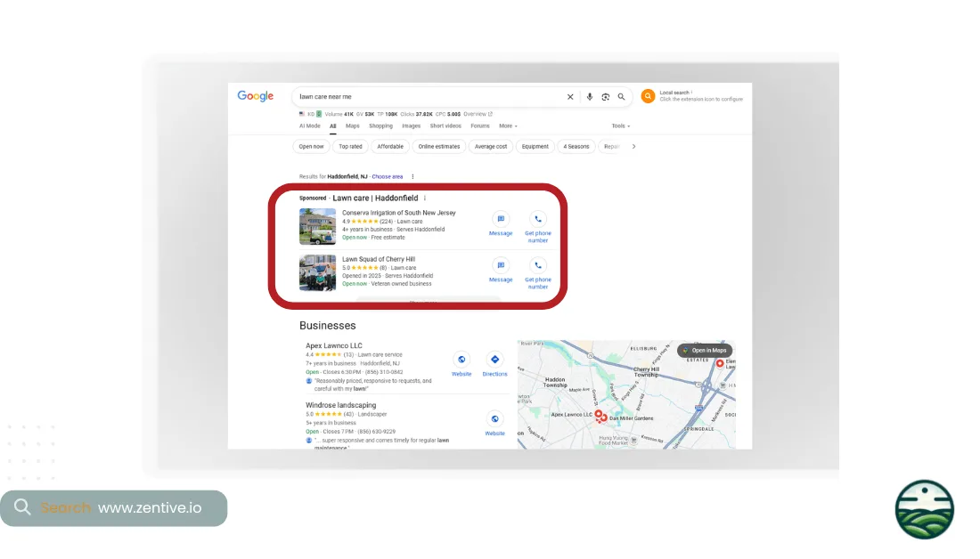This screenshot has width=980, height=559.
Task: Click the Choose area link
Action: click(388, 176)
